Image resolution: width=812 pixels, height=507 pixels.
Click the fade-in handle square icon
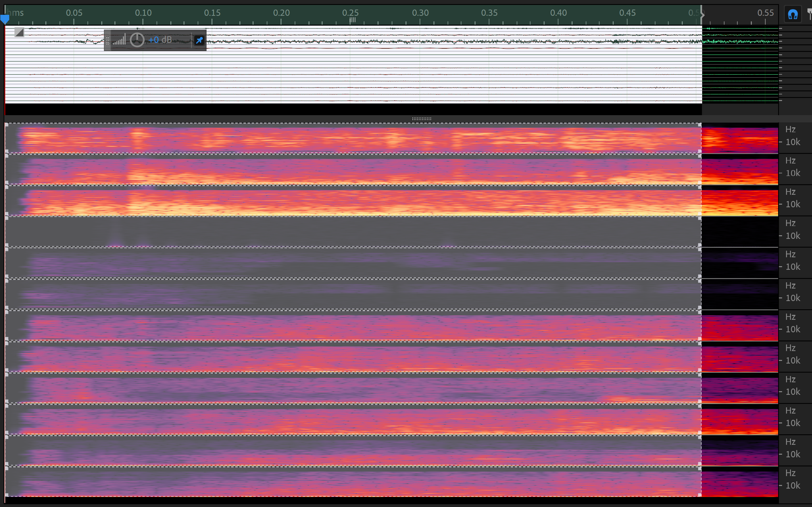(x=19, y=32)
